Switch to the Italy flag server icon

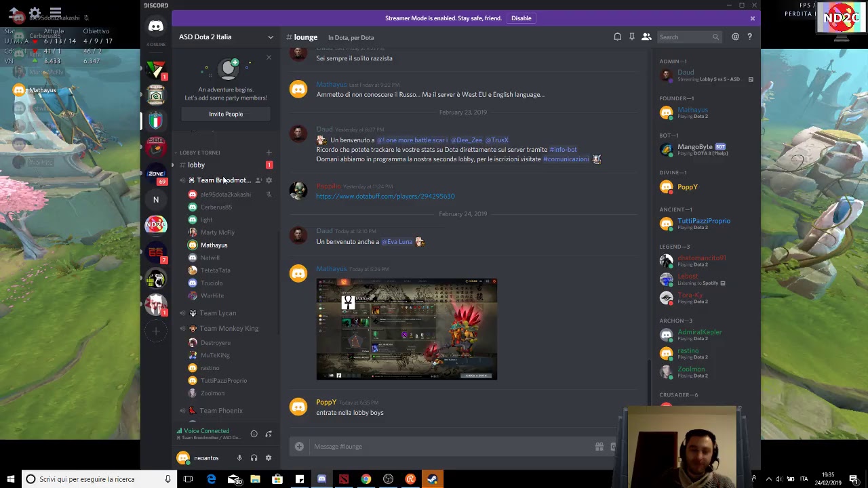tap(156, 121)
